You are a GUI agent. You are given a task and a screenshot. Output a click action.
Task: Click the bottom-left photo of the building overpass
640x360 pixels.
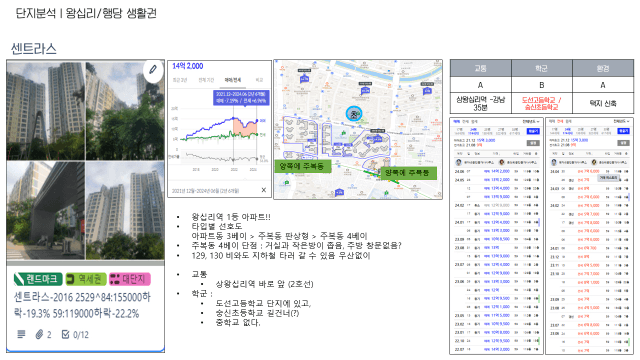click(46, 210)
